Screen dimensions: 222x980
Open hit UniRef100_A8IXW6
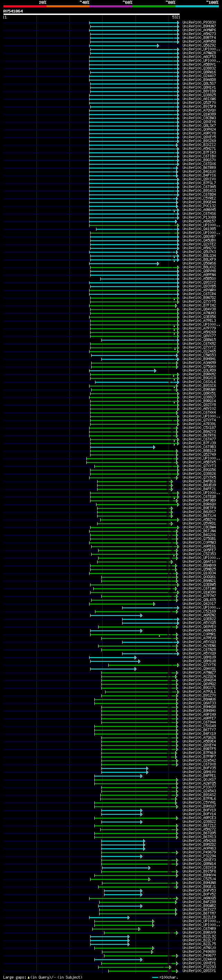click(x=199, y=99)
